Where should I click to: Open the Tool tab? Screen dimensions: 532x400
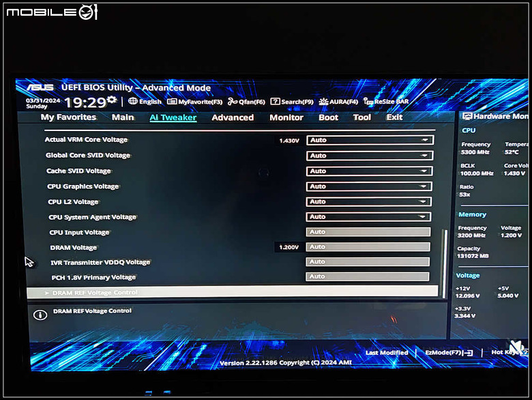(362, 117)
